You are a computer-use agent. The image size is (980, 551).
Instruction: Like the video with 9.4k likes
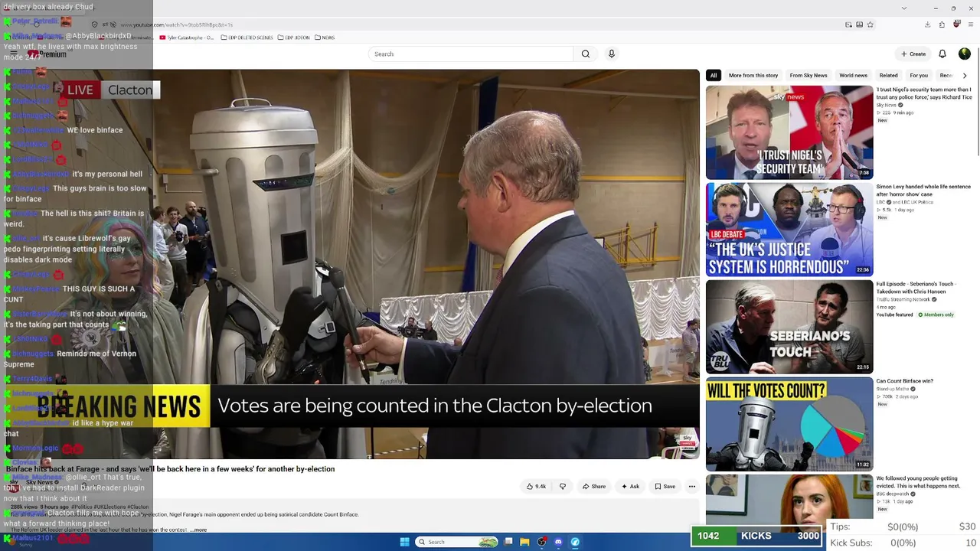536,486
